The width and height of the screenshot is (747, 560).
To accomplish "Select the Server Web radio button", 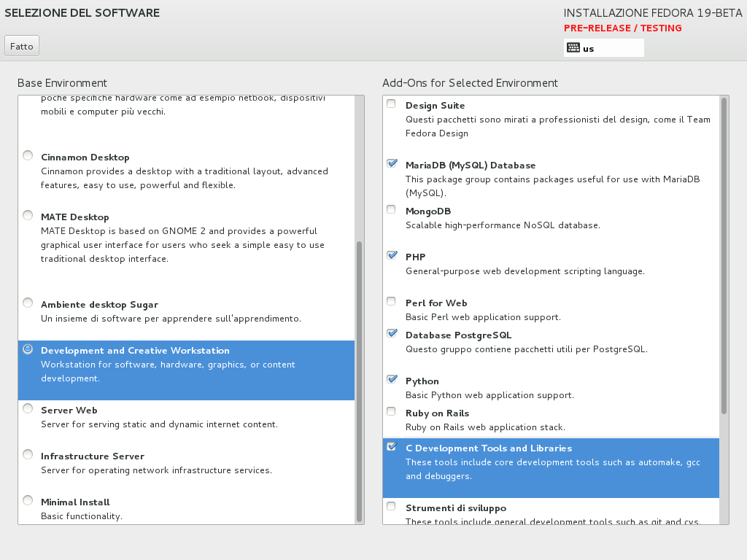I will (28, 408).
